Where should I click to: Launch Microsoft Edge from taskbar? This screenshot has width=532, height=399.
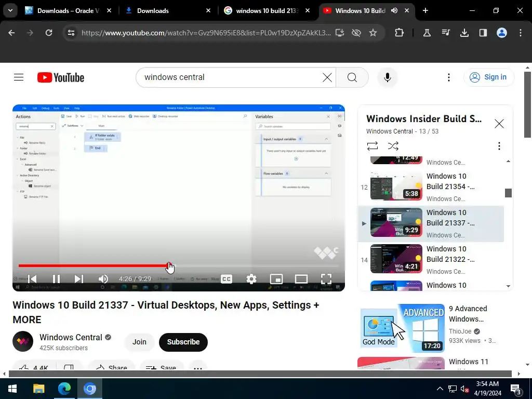point(64,389)
